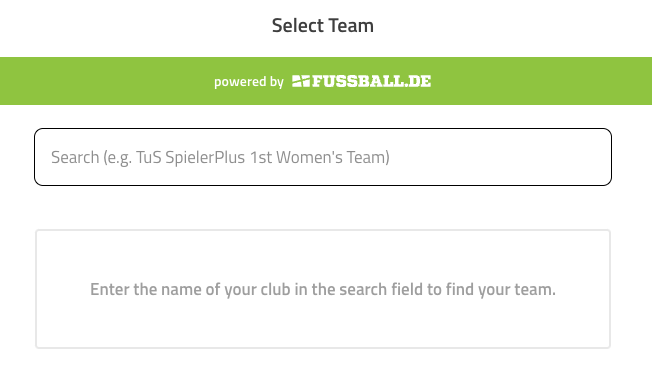Click "1st Women's Team" in search placeholder

(319, 157)
